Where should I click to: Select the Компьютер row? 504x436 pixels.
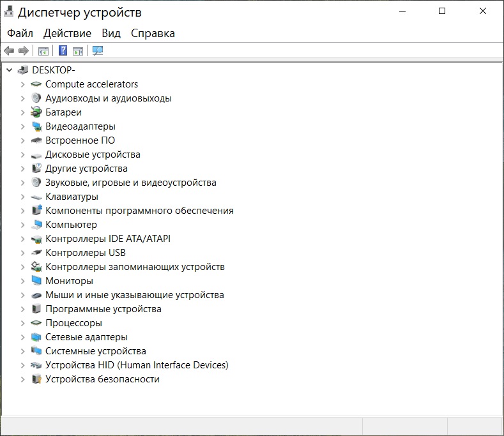pos(71,225)
